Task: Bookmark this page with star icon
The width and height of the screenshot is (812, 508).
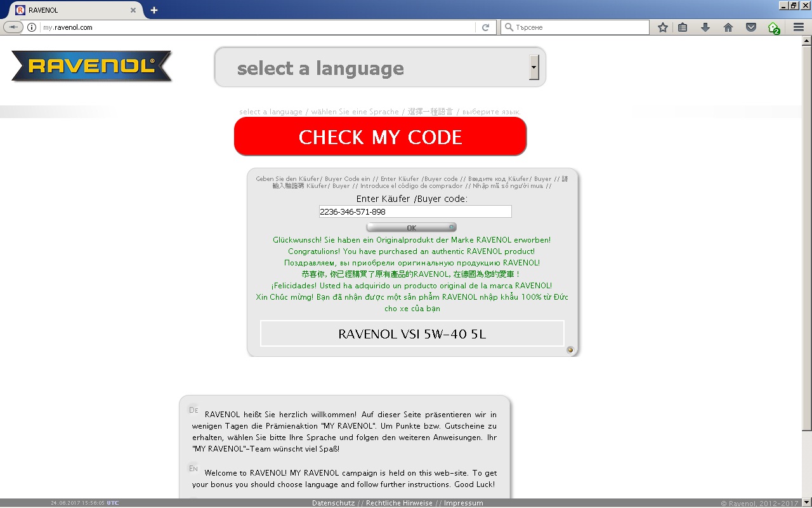Action: (663, 27)
